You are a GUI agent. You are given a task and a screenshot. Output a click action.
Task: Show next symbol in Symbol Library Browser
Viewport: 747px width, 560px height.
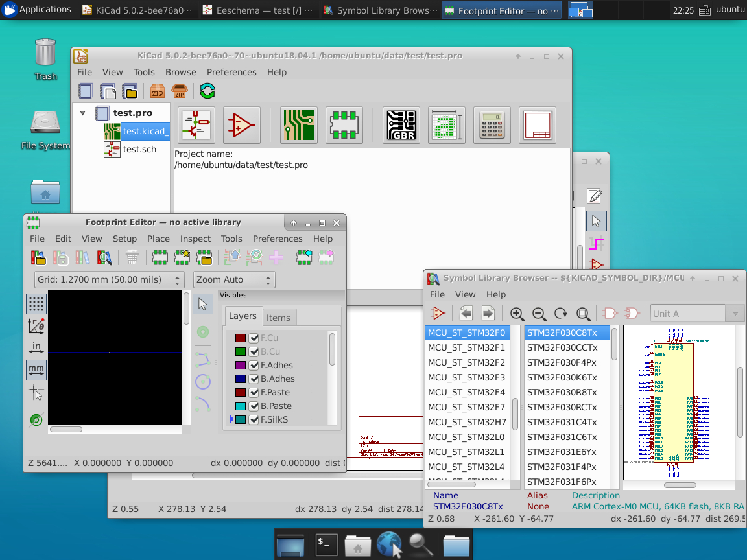click(488, 313)
